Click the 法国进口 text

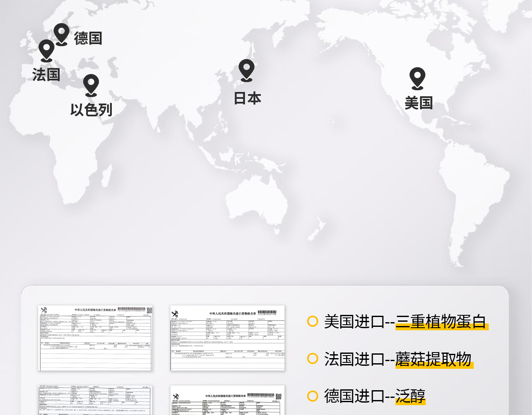point(354,359)
